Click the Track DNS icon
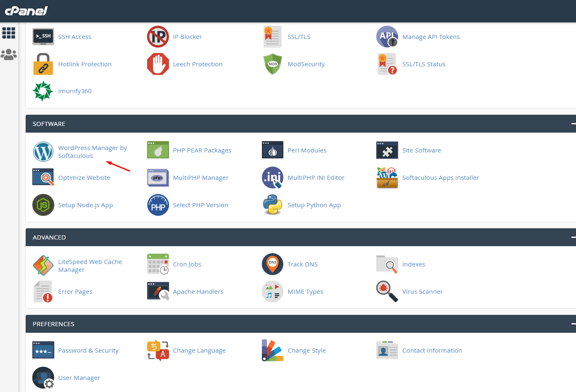This screenshot has height=392, width=576. 273,264
